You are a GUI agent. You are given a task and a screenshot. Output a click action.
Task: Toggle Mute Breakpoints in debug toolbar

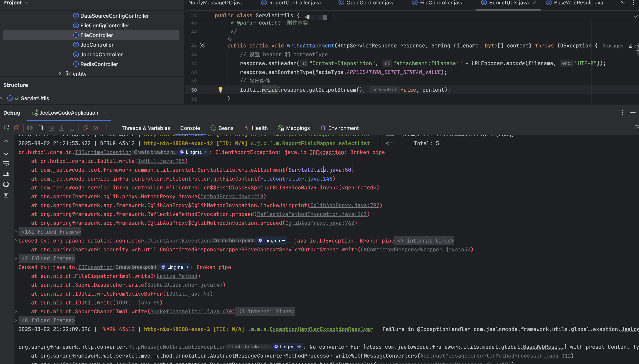96,128
